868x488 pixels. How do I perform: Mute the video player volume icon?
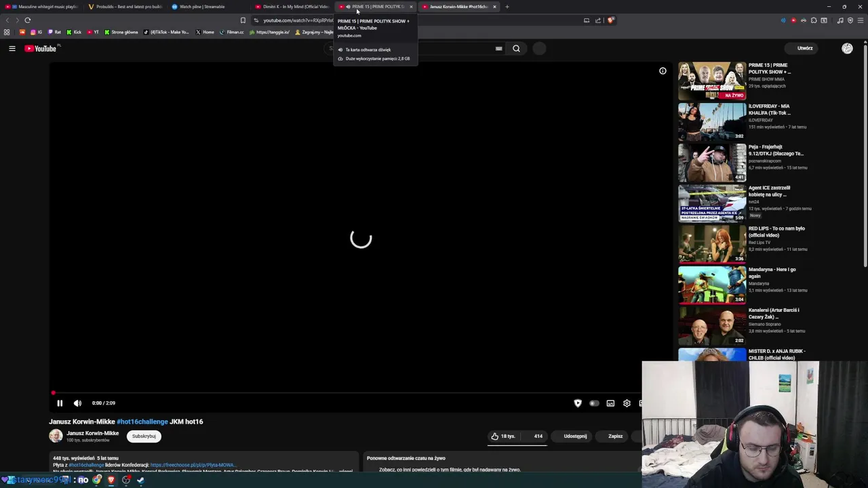pyautogui.click(x=77, y=403)
